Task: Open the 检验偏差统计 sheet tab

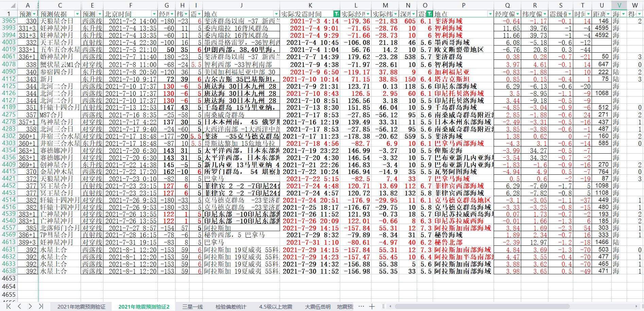Action: [x=231, y=307]
